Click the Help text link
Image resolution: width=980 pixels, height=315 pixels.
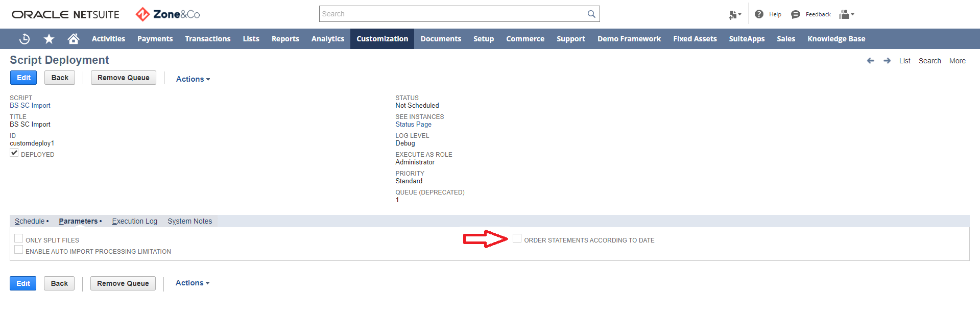point(775,14)
